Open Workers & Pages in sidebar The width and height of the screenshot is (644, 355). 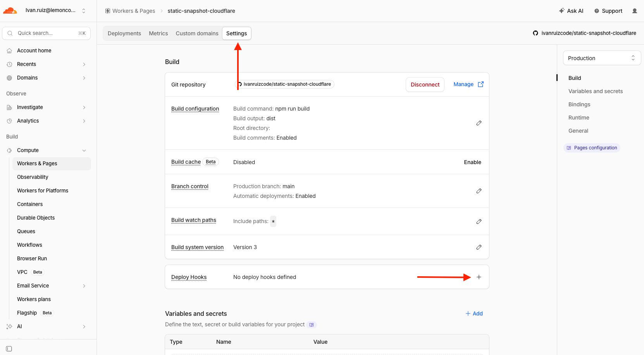(x=52, y=163)
